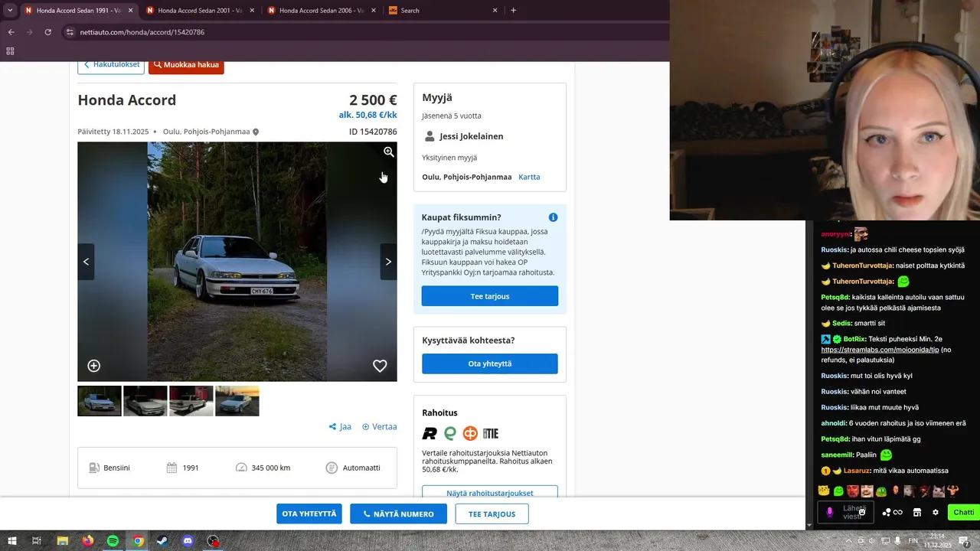Close the Search tab

[495, 11]
